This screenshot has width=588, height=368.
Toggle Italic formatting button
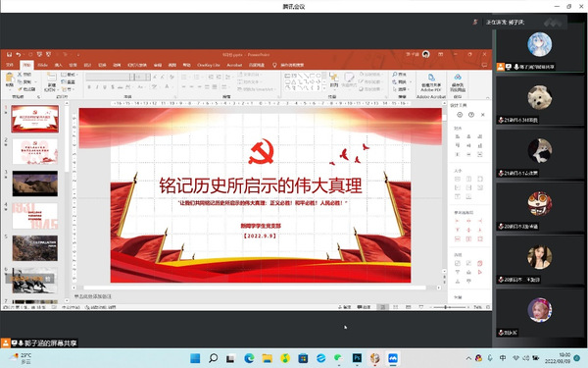click(x=97, y=87)
